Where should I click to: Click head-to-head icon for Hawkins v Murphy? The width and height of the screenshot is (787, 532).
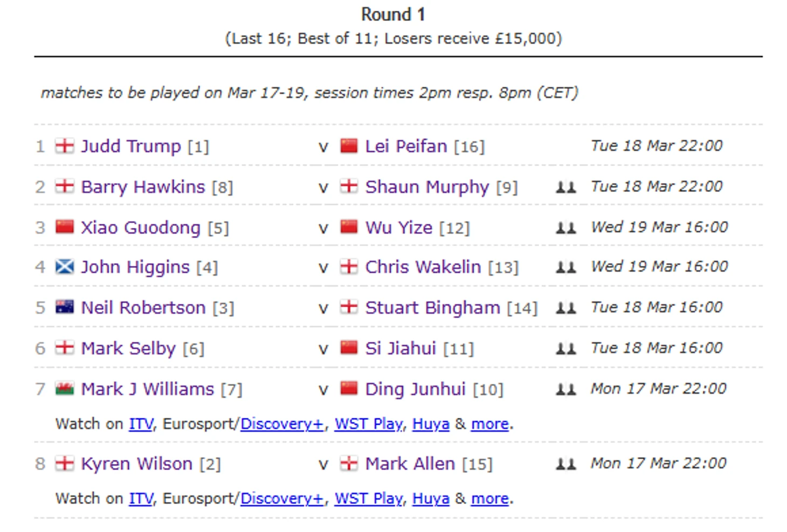pos(566,187)
